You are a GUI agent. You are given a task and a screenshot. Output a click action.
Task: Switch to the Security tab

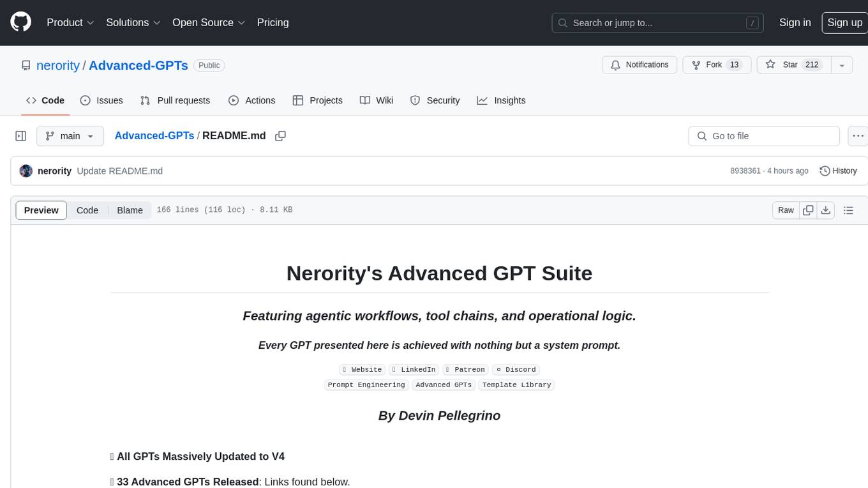click(435, 100)
